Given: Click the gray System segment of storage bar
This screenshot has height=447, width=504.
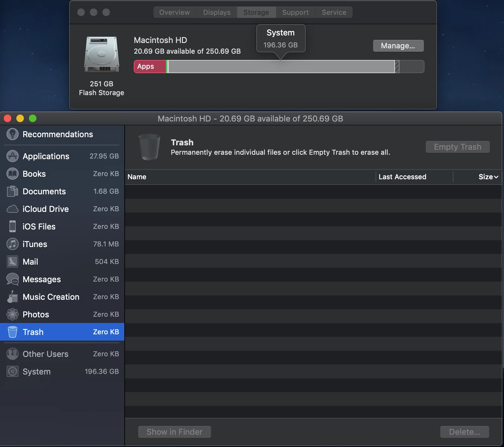Looking at the screenshot, I should pyautogui.click(x=281, y=67).
